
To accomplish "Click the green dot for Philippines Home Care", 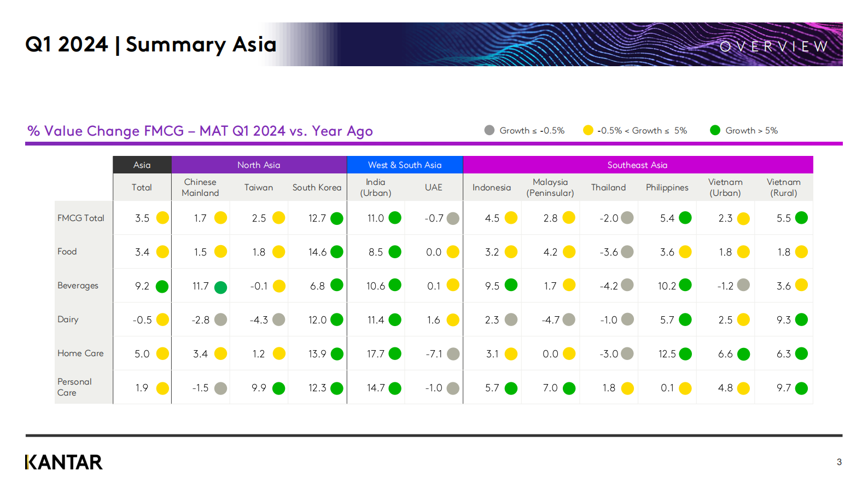I will pos(685,354).
